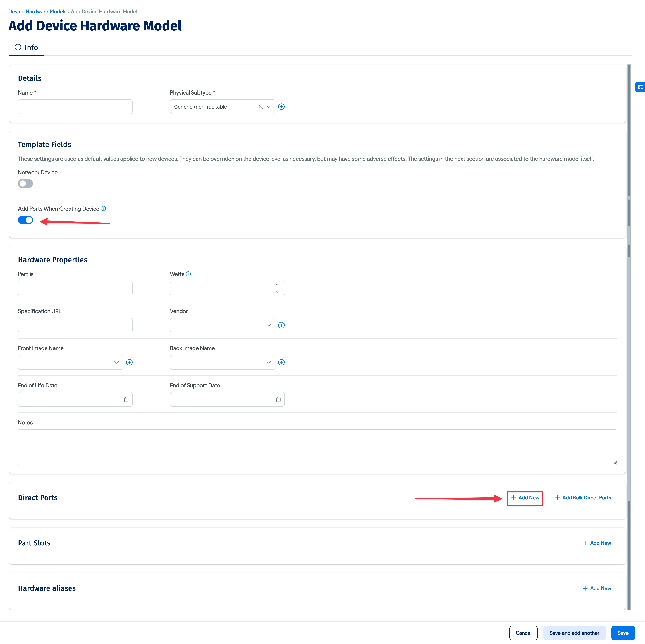645x644 pixels.
Task: Open the Device Hardware Models breadcrumb link
Action: tap(37, 11)
